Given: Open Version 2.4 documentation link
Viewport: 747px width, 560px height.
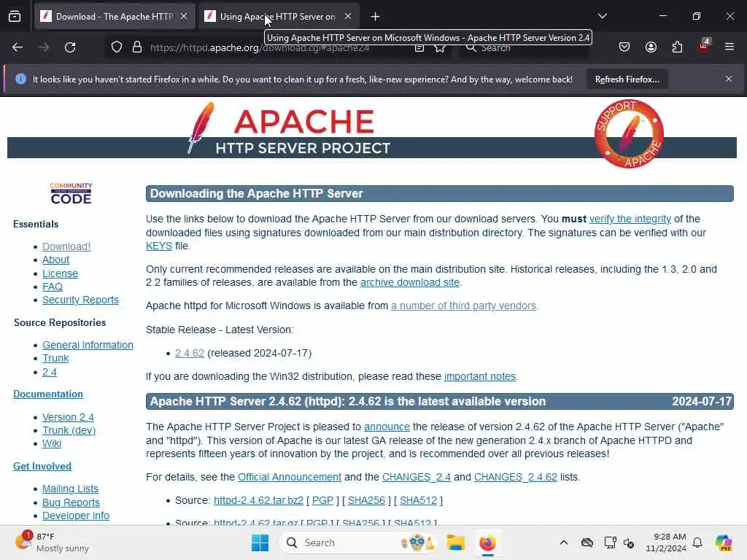Looking at the screenshot, I should click(68, 418).
